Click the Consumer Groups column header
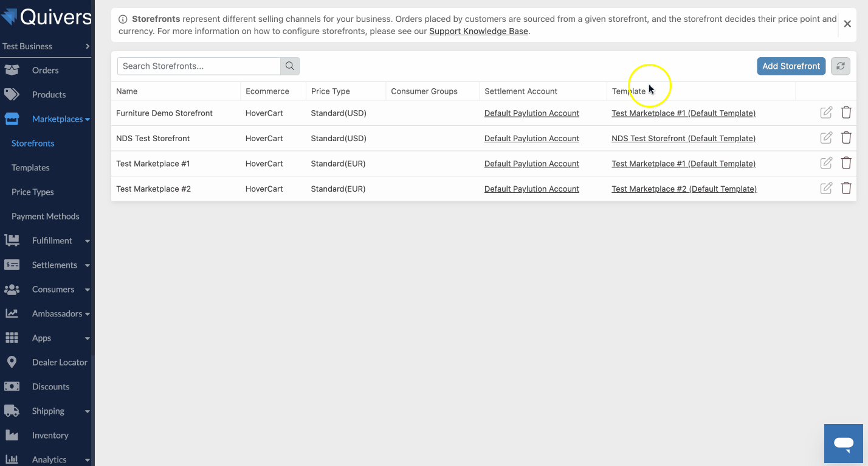Viewport: 868px width, 466px height. pos(424,91)
